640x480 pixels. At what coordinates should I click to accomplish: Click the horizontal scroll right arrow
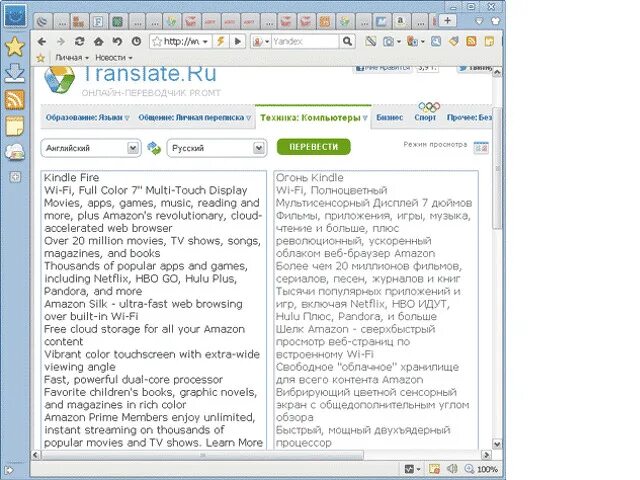click(486, 455)
